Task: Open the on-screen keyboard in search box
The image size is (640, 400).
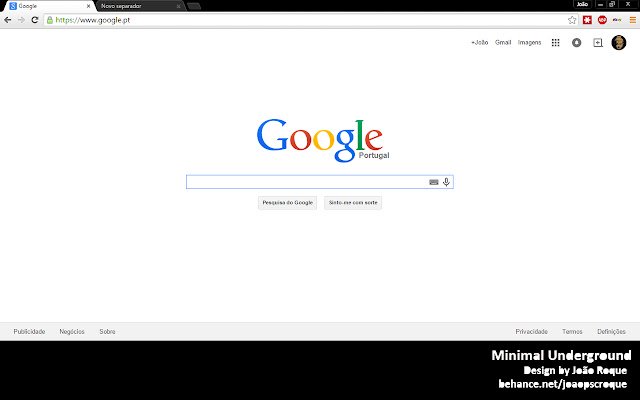Action: point(434,182)
